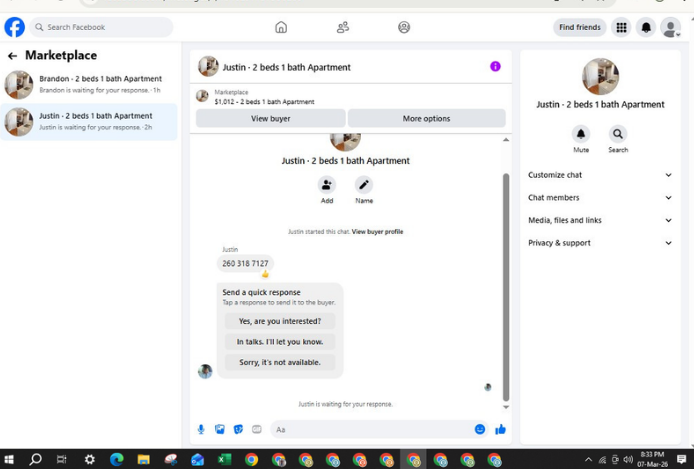This screenshot has width=694, height=469.
Task: Click the chat scrollbar down arrow
Action: pos(506,407)
